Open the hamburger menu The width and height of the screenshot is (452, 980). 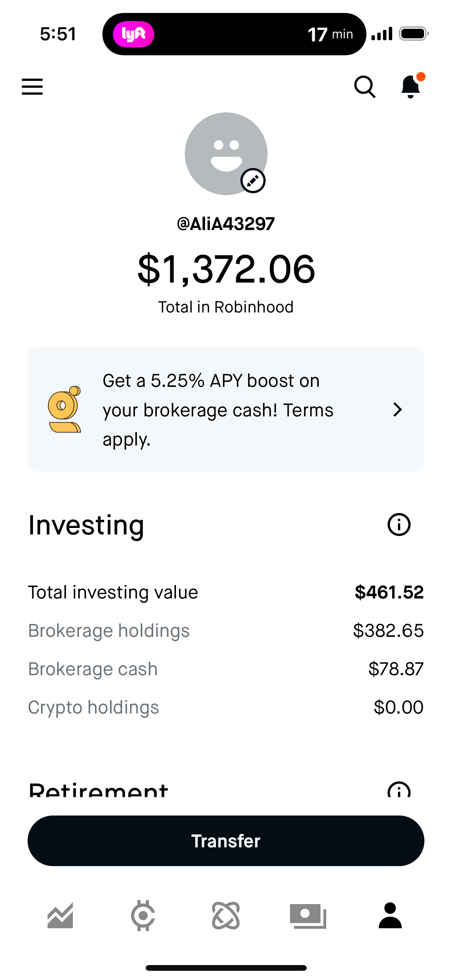(x=32, y=87)
